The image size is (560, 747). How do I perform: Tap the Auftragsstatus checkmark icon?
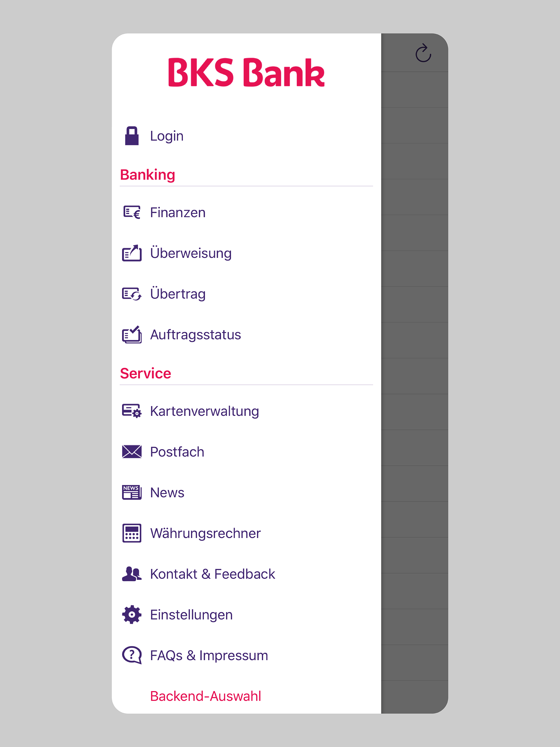point(132,334)
